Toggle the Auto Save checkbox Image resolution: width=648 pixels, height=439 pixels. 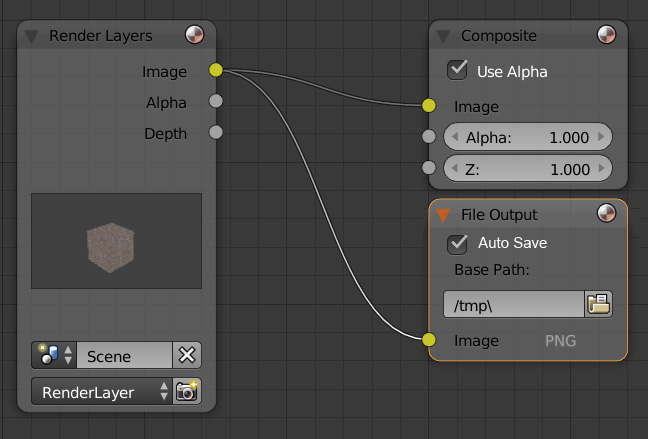pos(457,243)
